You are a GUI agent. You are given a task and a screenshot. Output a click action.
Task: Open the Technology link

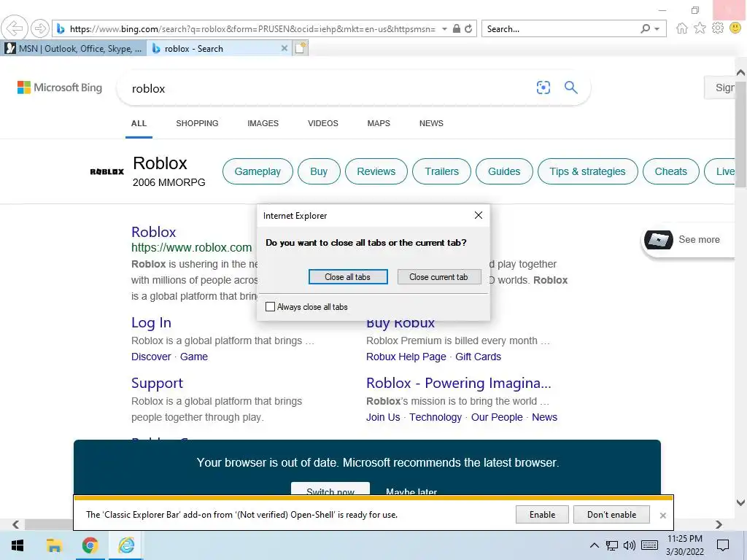436,417
